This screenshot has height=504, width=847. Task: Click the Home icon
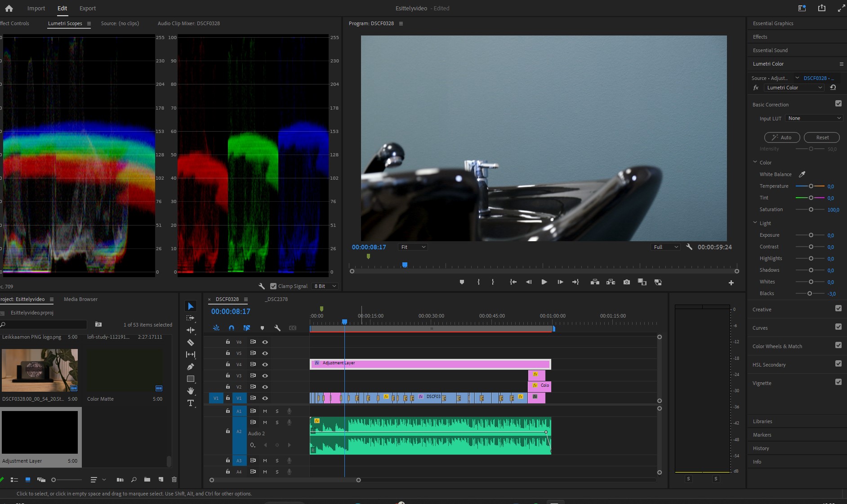click(9, 8)
